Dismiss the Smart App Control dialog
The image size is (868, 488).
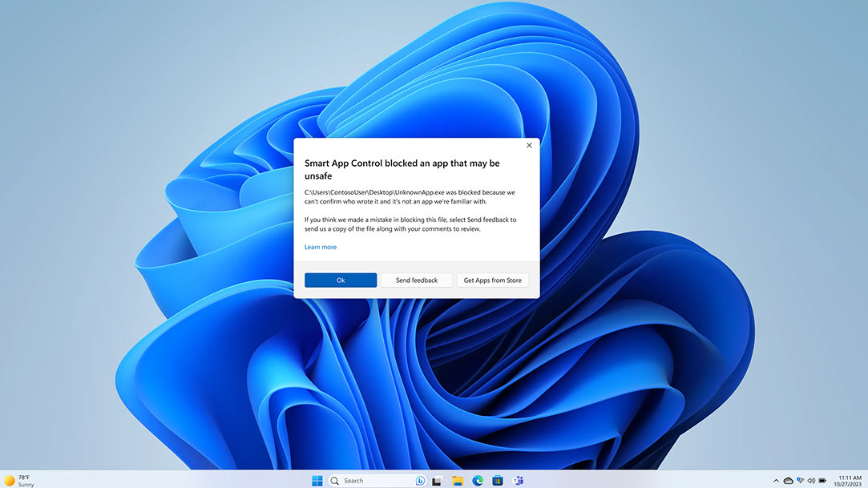pos(529,145)
